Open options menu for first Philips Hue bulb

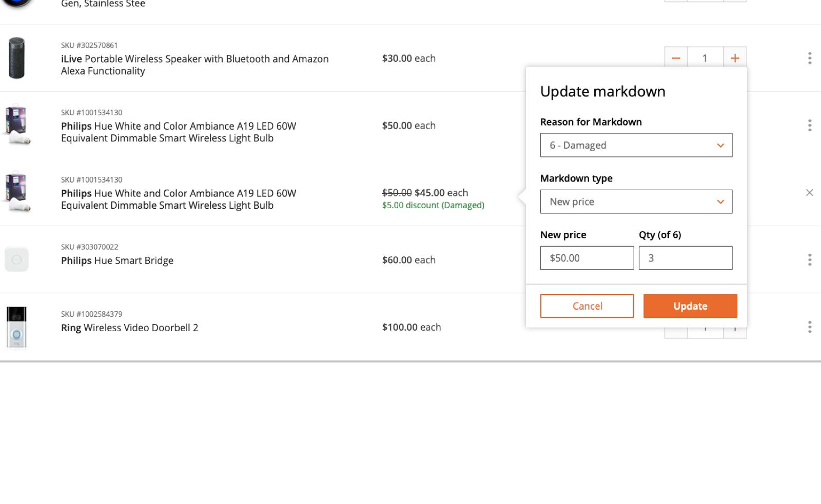810,125
